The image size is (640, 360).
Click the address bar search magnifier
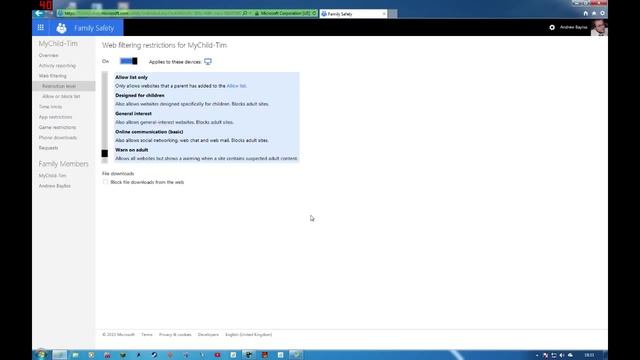[244, 13]
